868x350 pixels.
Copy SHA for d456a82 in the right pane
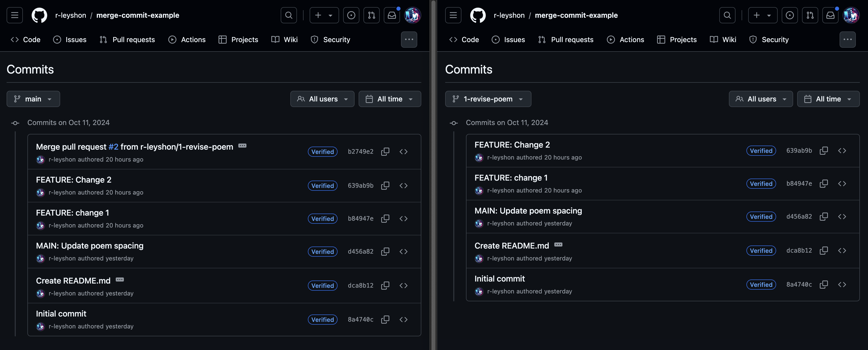[x=824, y=217]
